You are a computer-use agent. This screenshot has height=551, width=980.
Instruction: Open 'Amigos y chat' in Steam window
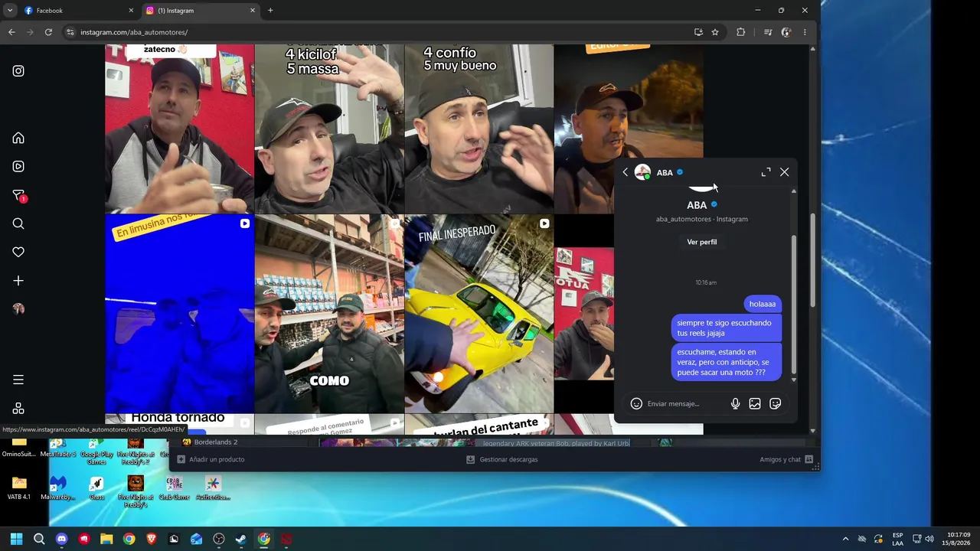(x=786, y=459)
